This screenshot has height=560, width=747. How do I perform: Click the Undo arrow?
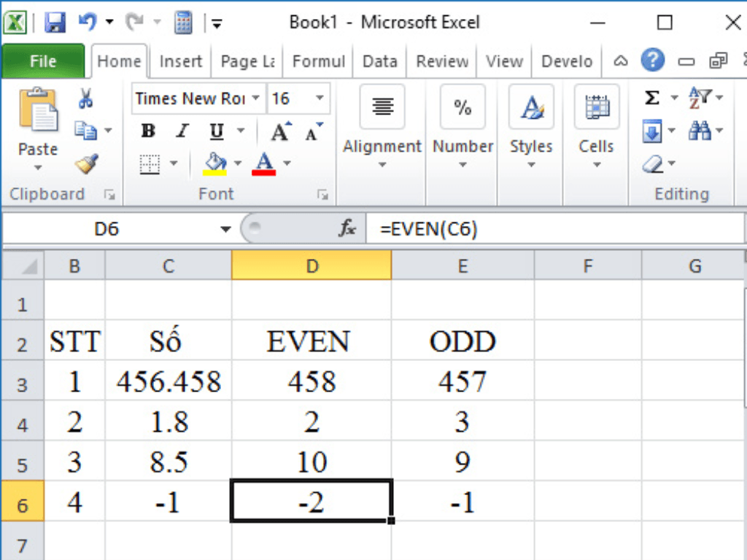click(87, 21)
